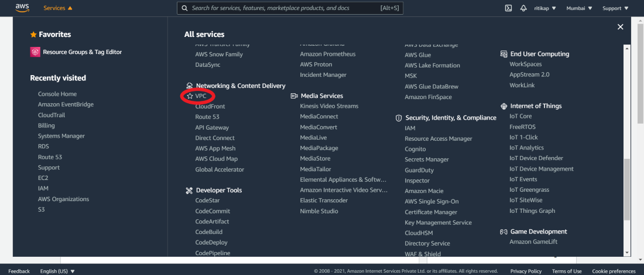644x275 pixels.
Task: Click the Favorites star icon
Action: click(33, 35)
